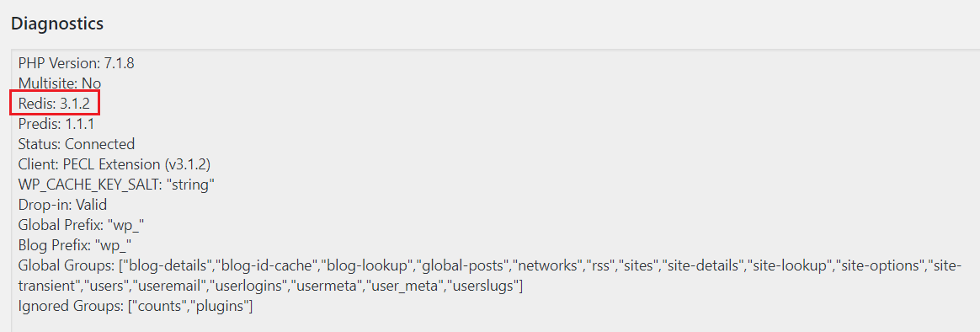The height and width of the screenshot is (332, 980).
Task: Click the Ignored Groups line
Action: pos(135,307)
